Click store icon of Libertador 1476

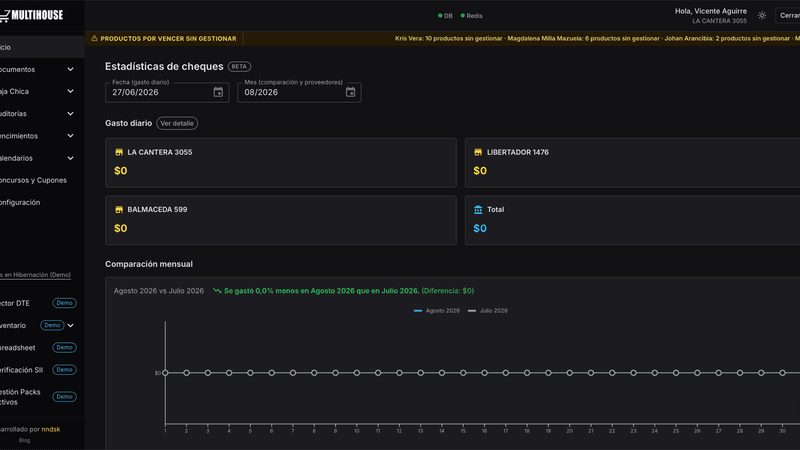click(478, 152)
